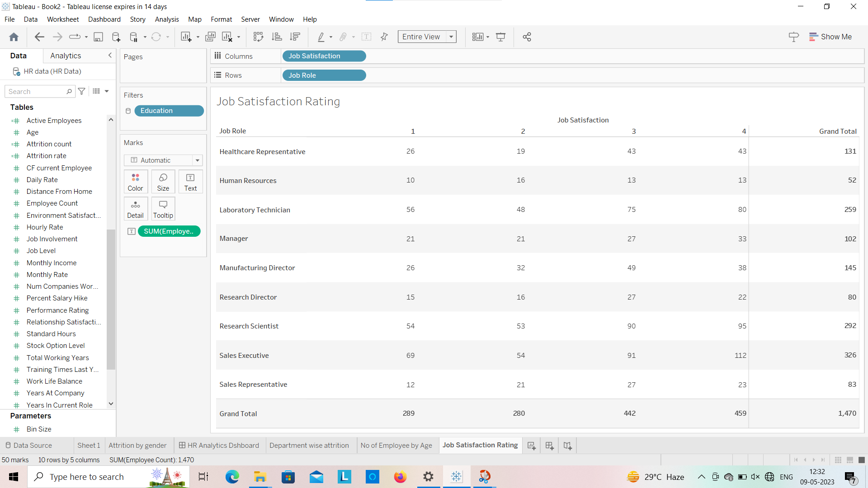This screenshot has height=488, width=868.
Task: Go to the Tableau start page home icon
Action: coord(14,37)
